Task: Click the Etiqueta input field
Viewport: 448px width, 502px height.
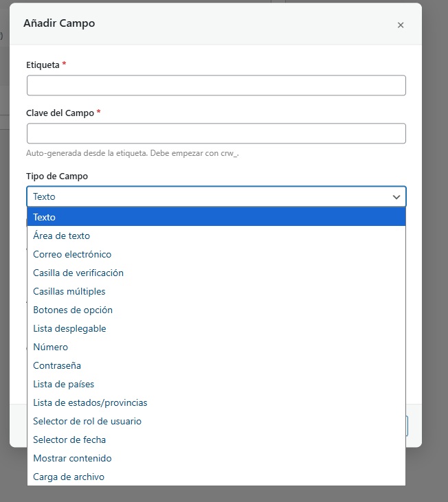Action: [x=216, y=85]
